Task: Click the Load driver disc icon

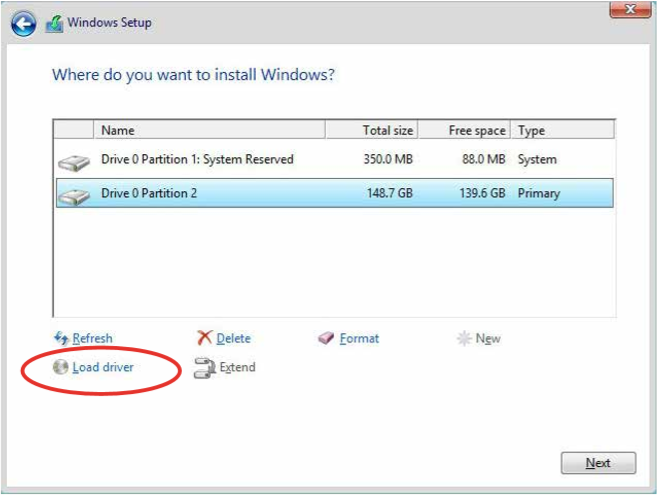Action: [60, 368]
